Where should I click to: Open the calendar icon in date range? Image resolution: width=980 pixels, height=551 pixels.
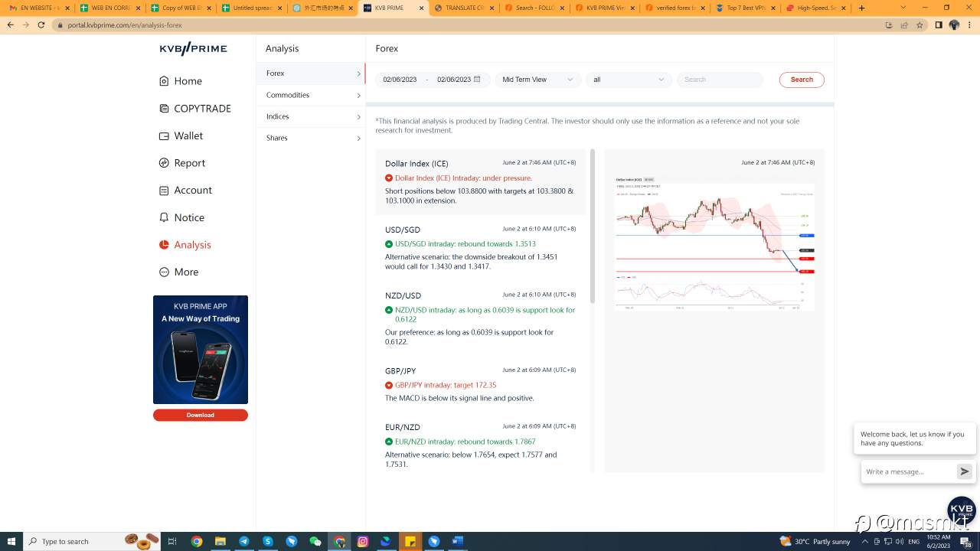click(477, 79)
